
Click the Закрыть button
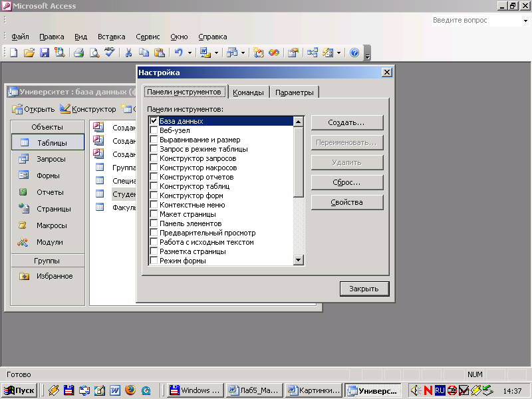tap(364, 289)
